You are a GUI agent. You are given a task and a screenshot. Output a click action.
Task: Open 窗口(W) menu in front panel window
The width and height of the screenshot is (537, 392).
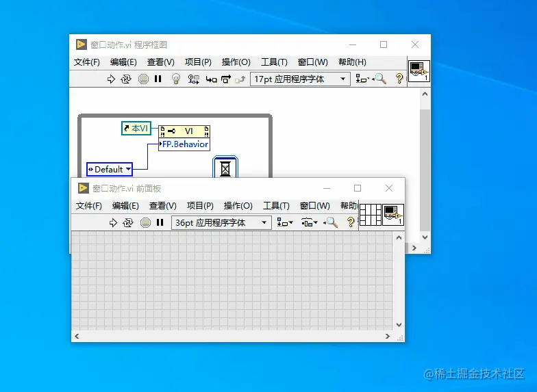point(315,206)
